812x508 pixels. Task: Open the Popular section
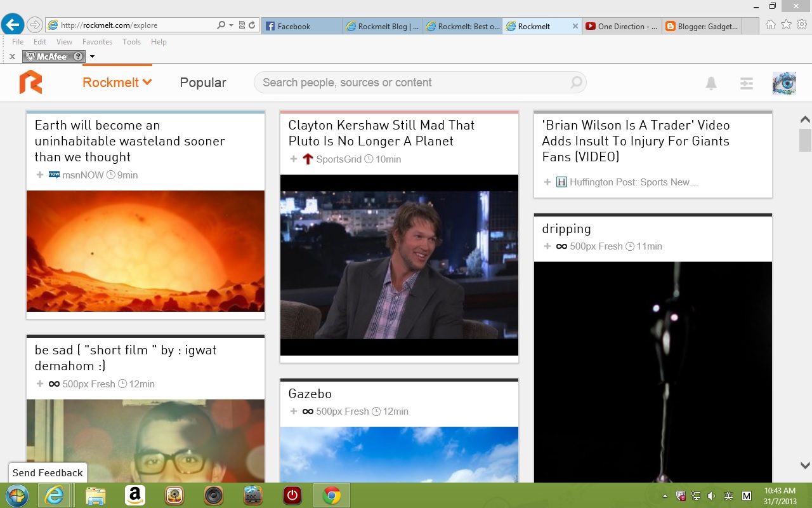pos(203,83)
